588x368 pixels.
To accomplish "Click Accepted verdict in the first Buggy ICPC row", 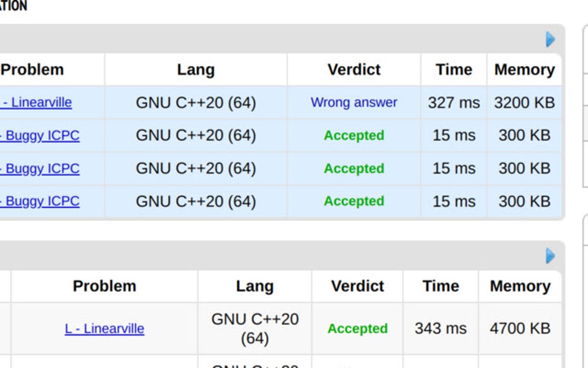I will (x=354, y=136).
